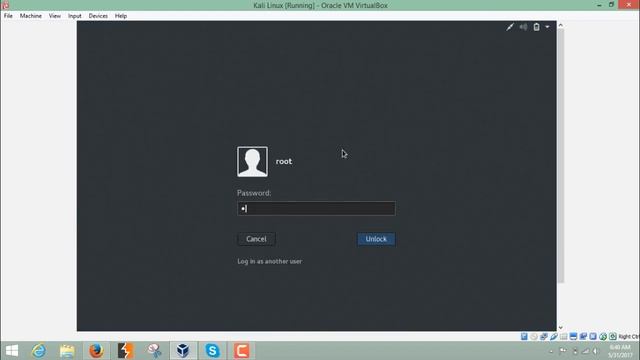Screen dimensions: 640x360
Task: Open the orange lightning app in taskbar
Action: [125, 351]
